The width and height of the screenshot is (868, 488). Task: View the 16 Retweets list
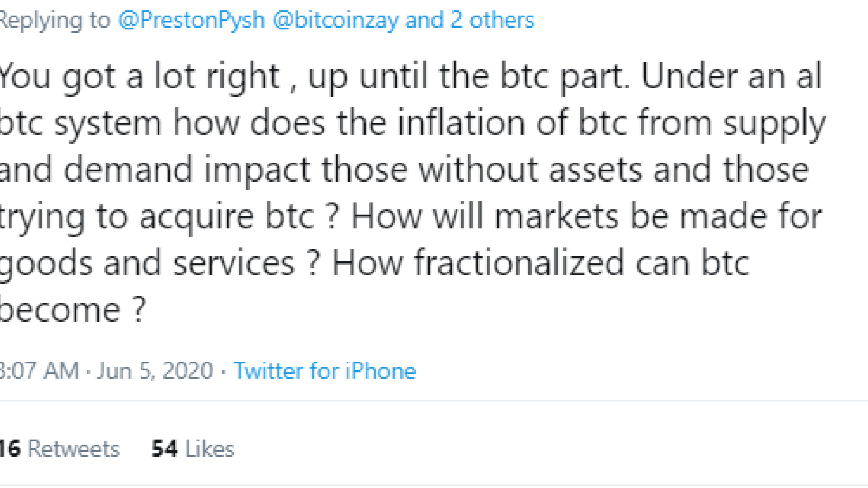pos(59,449)
